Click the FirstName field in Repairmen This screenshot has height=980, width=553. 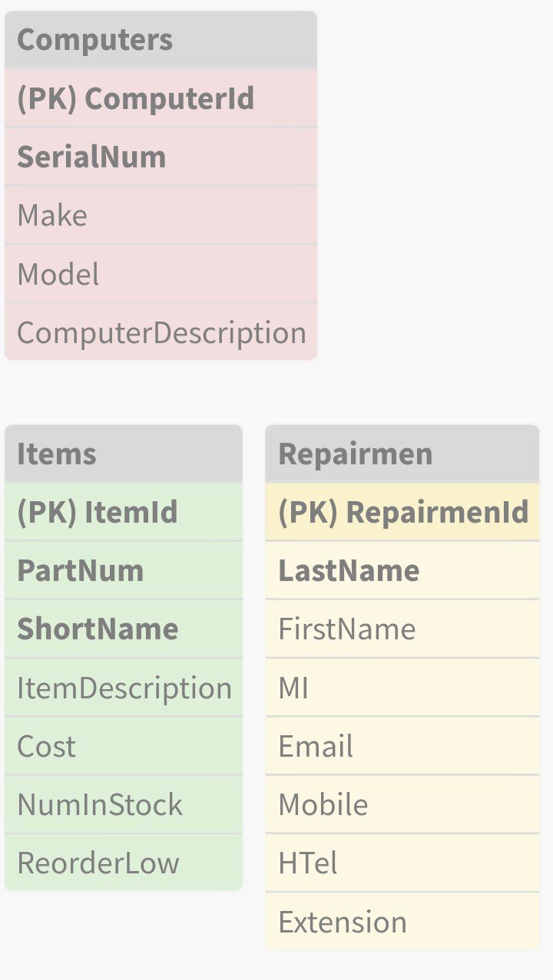(x=402, y=629)
